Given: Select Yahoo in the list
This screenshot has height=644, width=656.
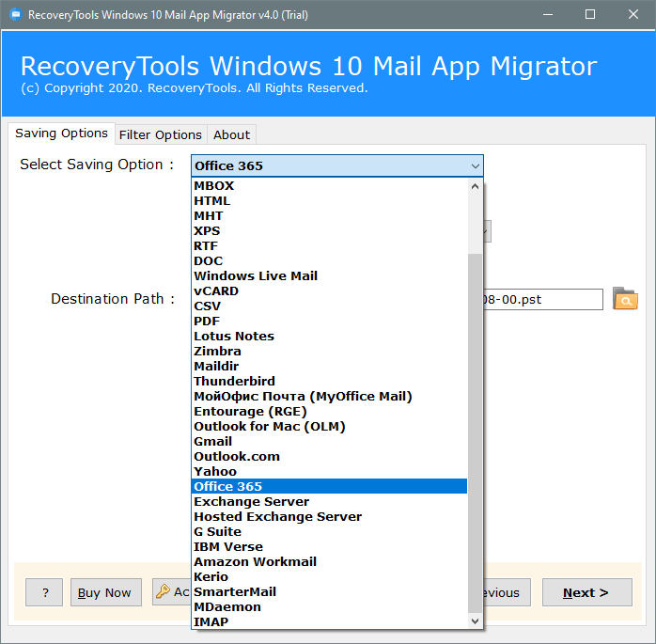Looking at the screenshot, I should click(x=329, y=472).
